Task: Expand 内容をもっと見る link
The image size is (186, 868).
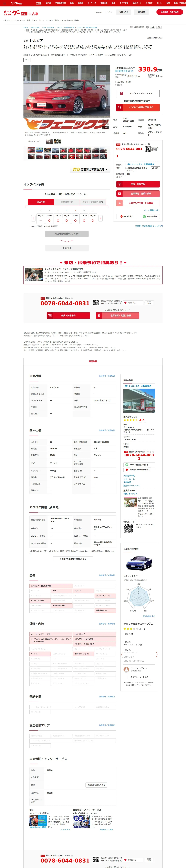Action: point(106,830)
